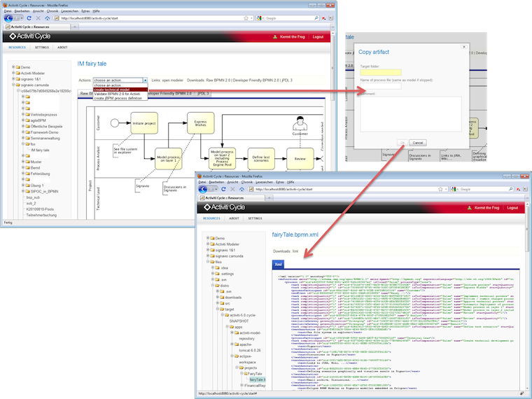The image size is (532, 399).
Task: Click the Xml download link in lower window
Action: click(295, 251)
